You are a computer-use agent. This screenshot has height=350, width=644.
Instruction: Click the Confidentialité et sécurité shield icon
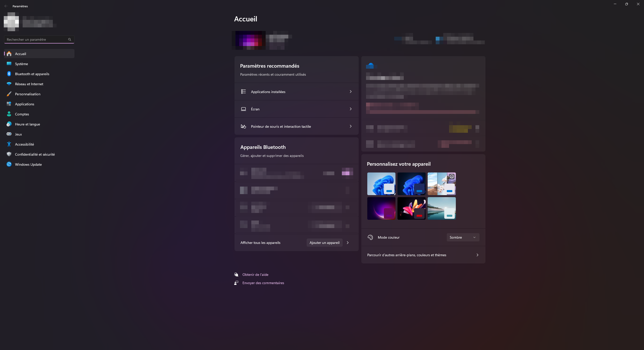pyautogui.click(x=9, y=154)
